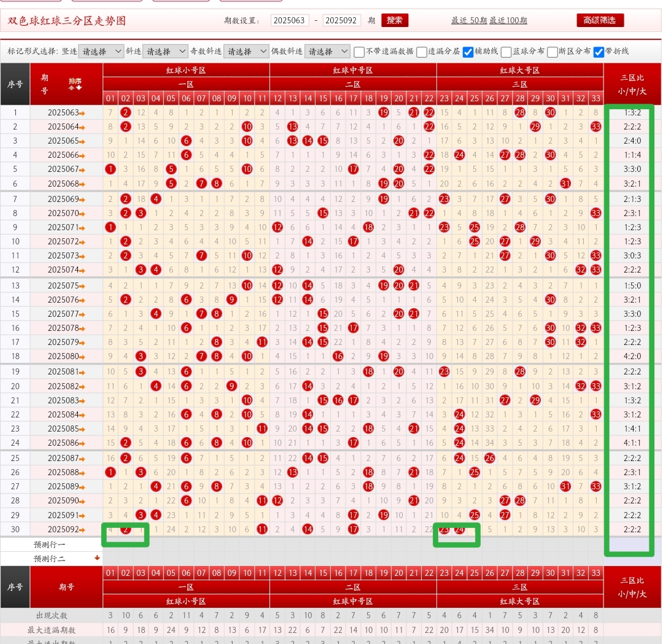The image size is (663, 644).
Task: Click red ball 11 in row 2025092
Action: click(262, 529)
